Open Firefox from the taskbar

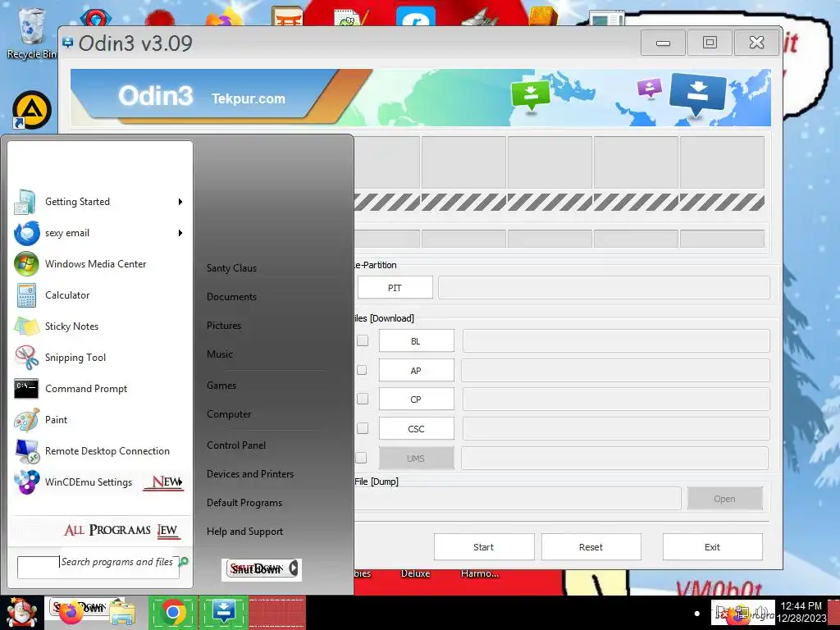(71, 614)
